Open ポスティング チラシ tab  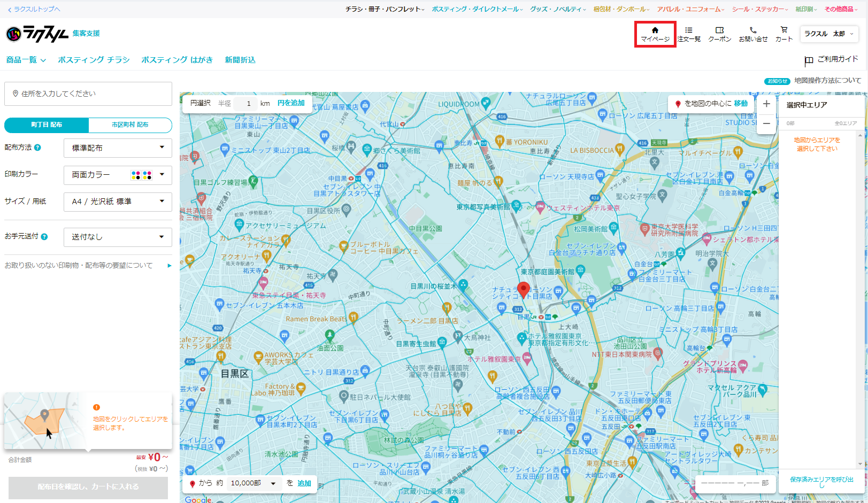(x=94, y=60)
